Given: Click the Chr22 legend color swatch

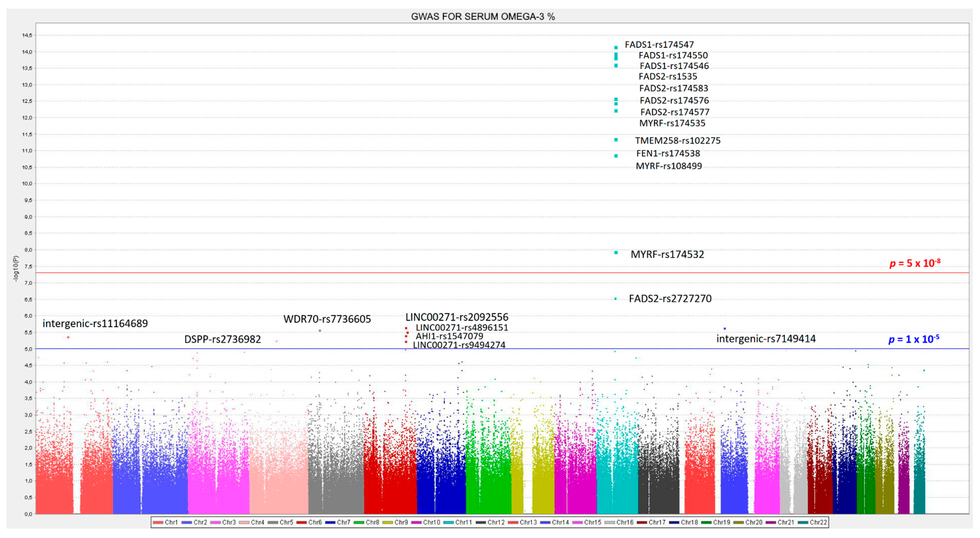Looking at the screenshot, I should 803,522.
